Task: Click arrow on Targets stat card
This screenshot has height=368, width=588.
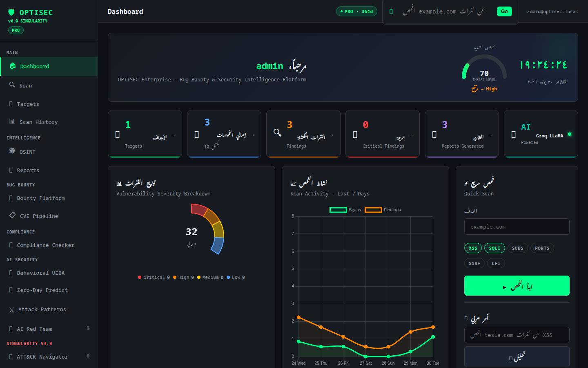Action: [x=174, y=135]
